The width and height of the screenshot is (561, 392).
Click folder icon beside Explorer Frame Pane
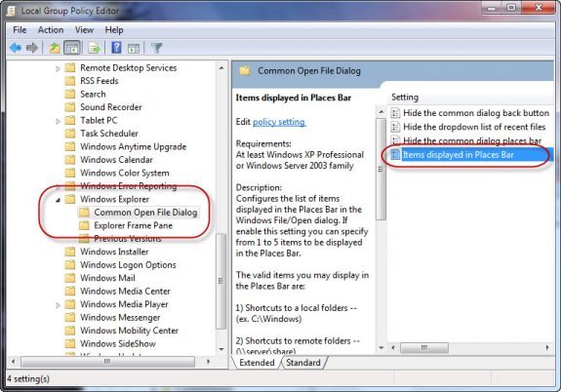pos(84,225)
